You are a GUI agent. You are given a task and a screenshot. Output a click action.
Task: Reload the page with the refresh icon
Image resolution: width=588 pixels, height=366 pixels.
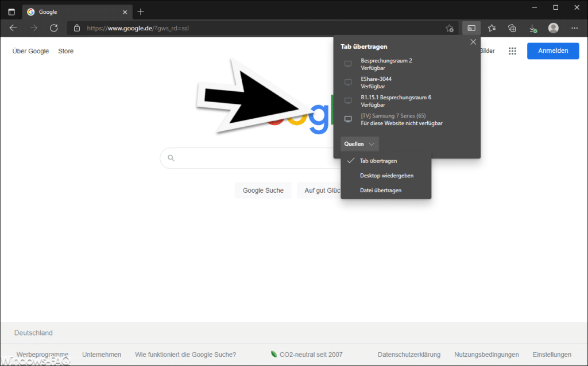pyautogui.click(x=54, y=28)
